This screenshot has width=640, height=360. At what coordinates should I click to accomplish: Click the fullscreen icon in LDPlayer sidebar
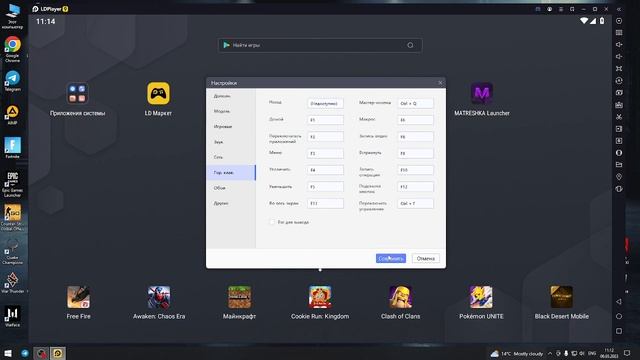pyautogui.click(x=619, y=69)
